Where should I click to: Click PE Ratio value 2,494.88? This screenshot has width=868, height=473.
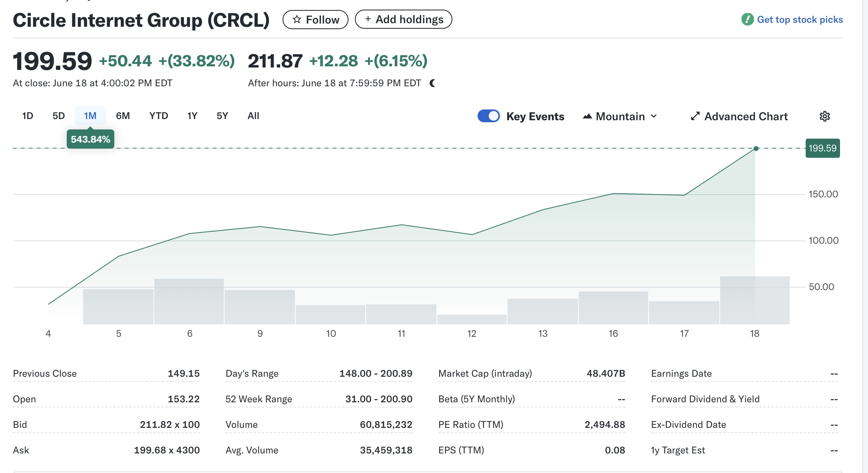tap(605, 425)
